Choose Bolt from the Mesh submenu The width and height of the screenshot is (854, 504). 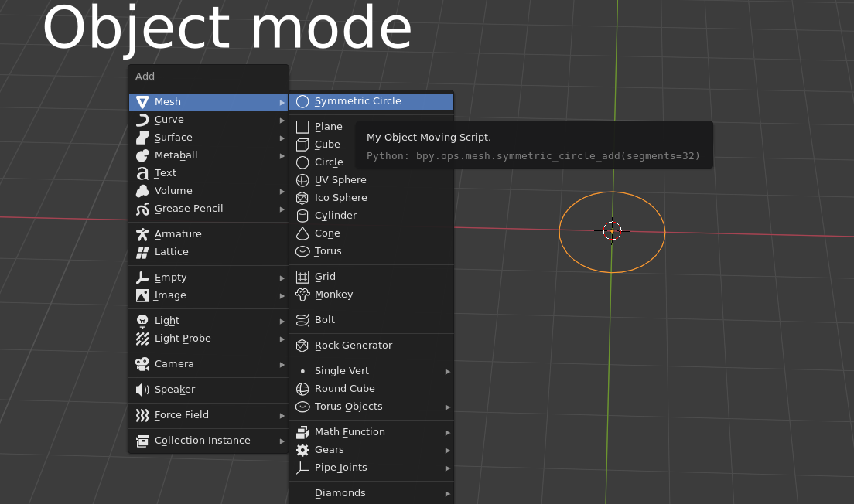[x=371, y=320]
